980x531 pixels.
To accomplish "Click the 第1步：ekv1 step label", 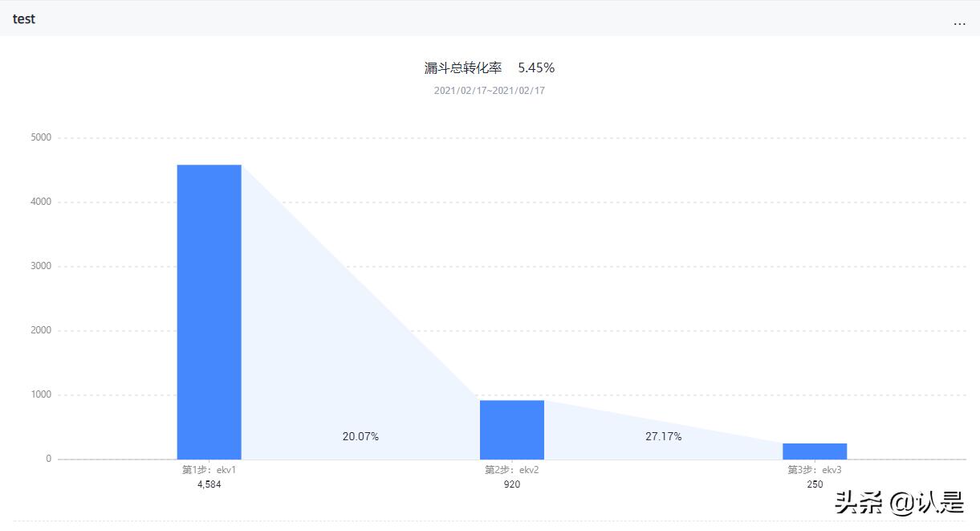I will click(x=208, y=469).
